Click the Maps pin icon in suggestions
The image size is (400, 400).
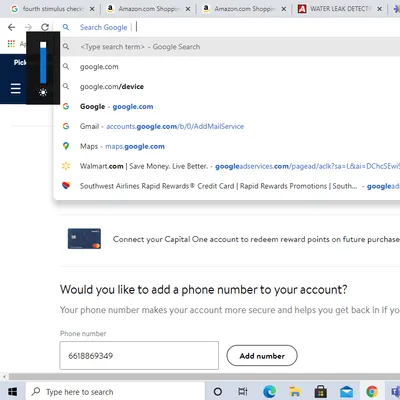pyautogui.click(x=66, y=146)
